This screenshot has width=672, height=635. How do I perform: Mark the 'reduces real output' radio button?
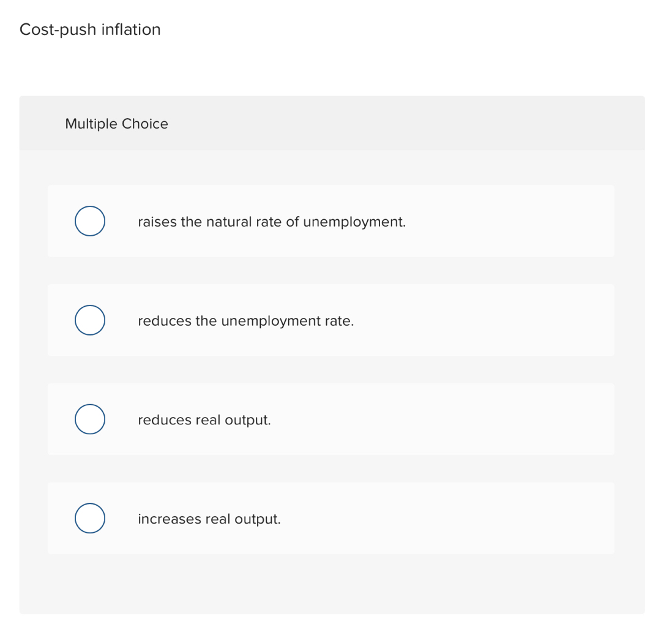coord(89,419)
